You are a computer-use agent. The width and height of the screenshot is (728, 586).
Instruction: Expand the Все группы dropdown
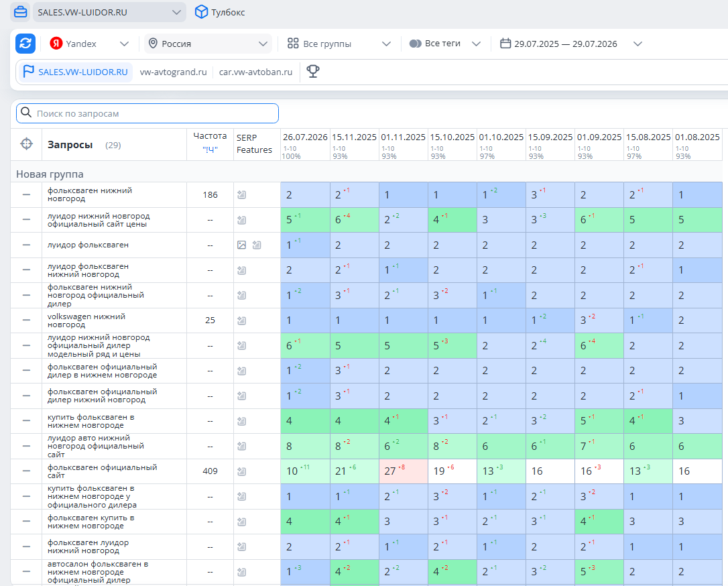tap(386, 44)
